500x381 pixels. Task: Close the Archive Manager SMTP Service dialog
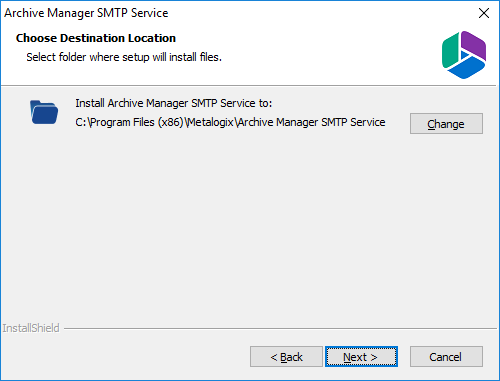(x=484, y=13)
